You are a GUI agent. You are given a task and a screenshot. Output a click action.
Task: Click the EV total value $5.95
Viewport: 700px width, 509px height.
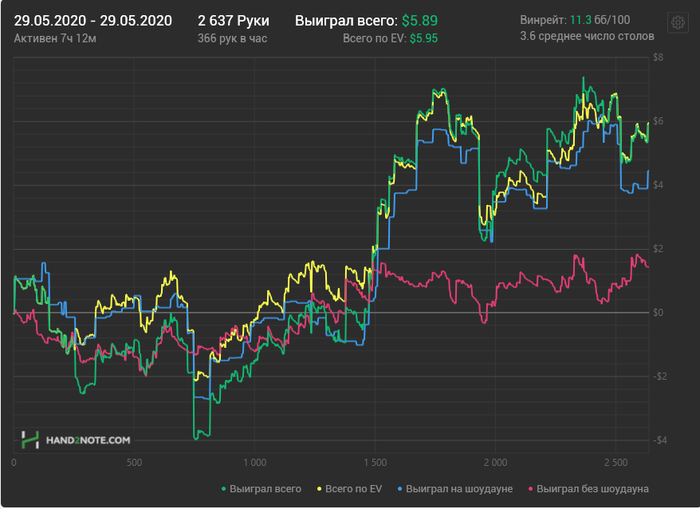pyautogui.click(x=424, y=38)
